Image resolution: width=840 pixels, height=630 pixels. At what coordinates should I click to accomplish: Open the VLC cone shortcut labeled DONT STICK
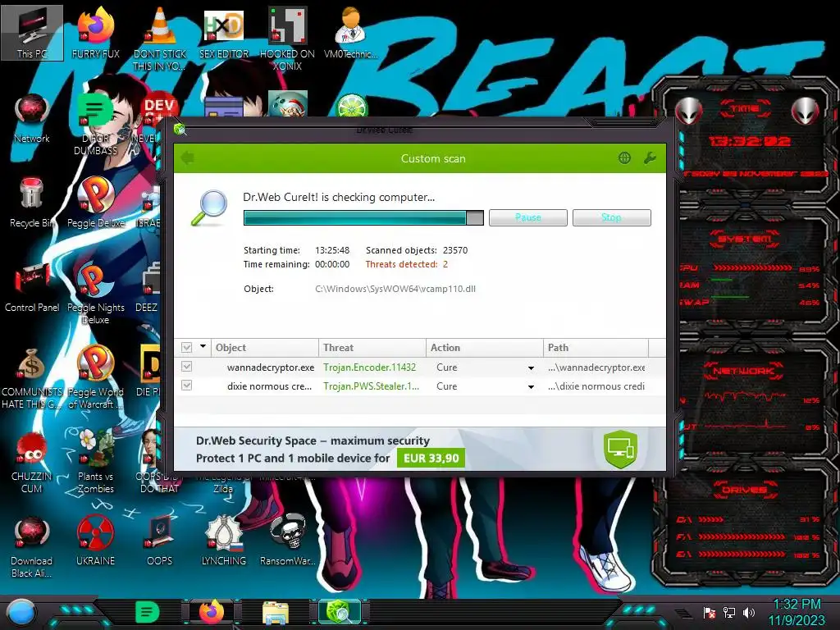160,39
